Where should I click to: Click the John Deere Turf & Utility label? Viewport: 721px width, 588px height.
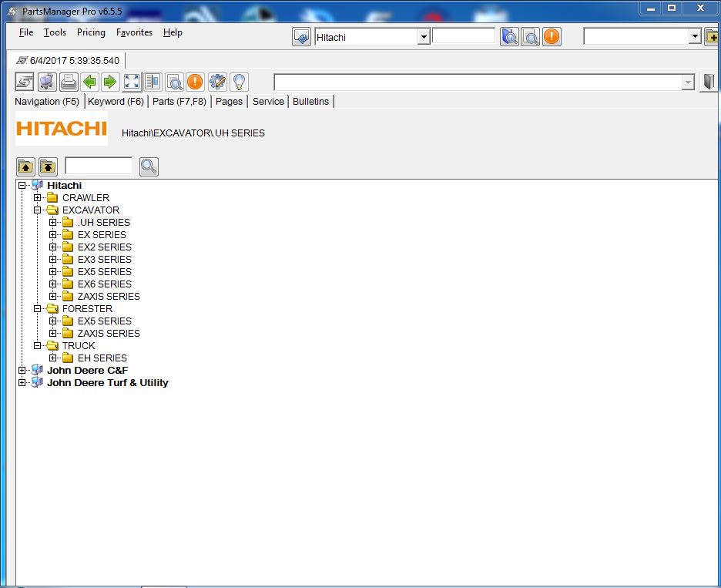pos(108,383)
